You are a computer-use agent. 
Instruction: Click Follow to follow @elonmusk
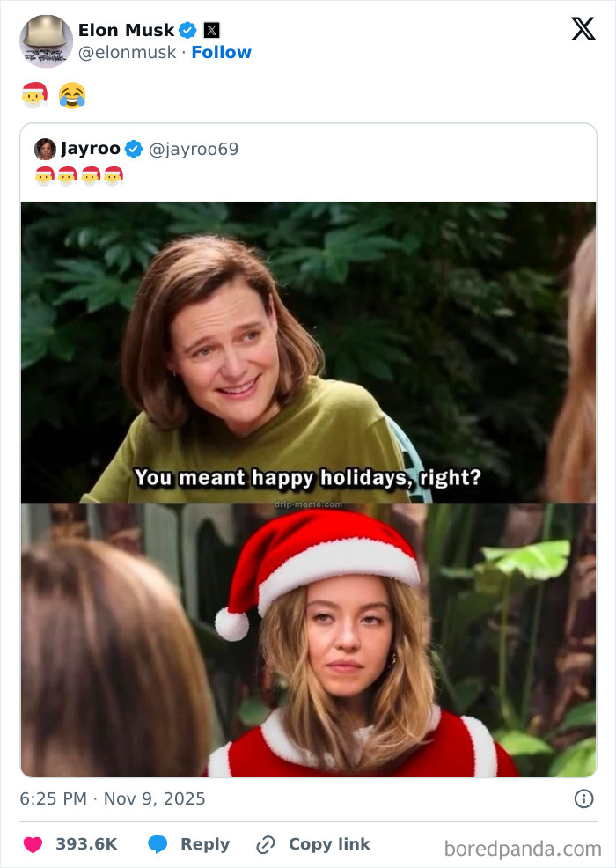[x=222, y=52]
